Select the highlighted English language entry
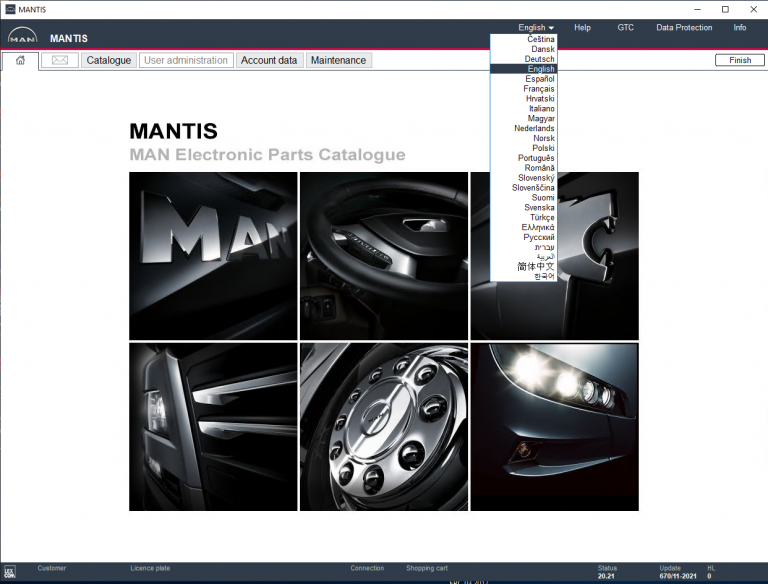This screenshot has height=584, width=768. pos(524,69)
